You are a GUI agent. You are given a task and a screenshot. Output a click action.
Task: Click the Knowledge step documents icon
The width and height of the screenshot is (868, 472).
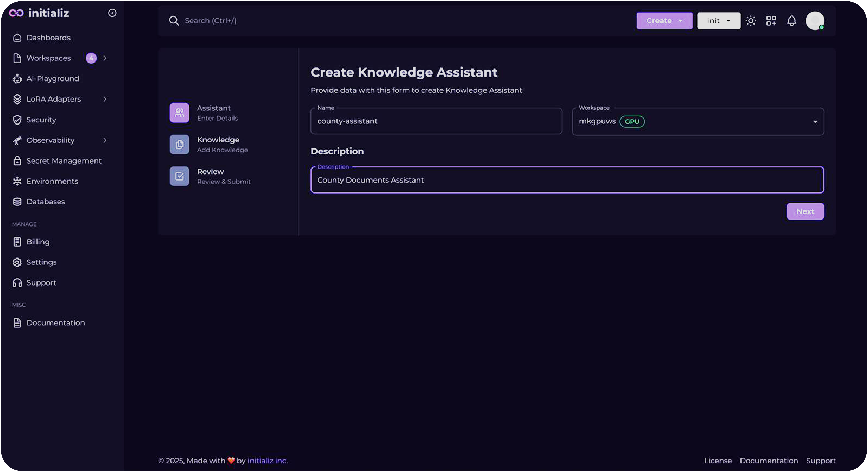point(180,145)
